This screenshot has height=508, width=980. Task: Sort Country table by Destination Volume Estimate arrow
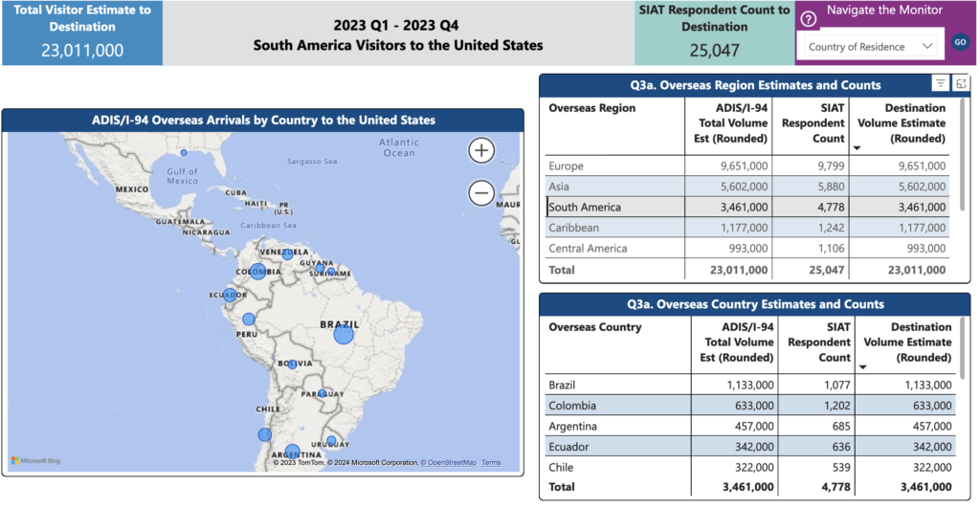coord(863,367)
